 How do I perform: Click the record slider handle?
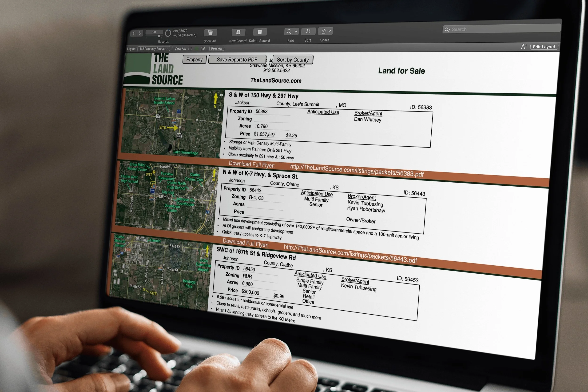(x=159, y=36)
